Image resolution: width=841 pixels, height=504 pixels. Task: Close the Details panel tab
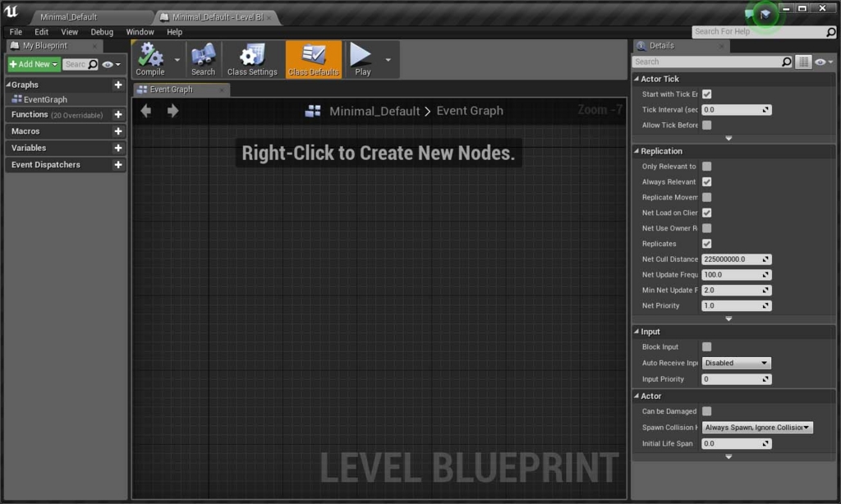coord(721,46)
